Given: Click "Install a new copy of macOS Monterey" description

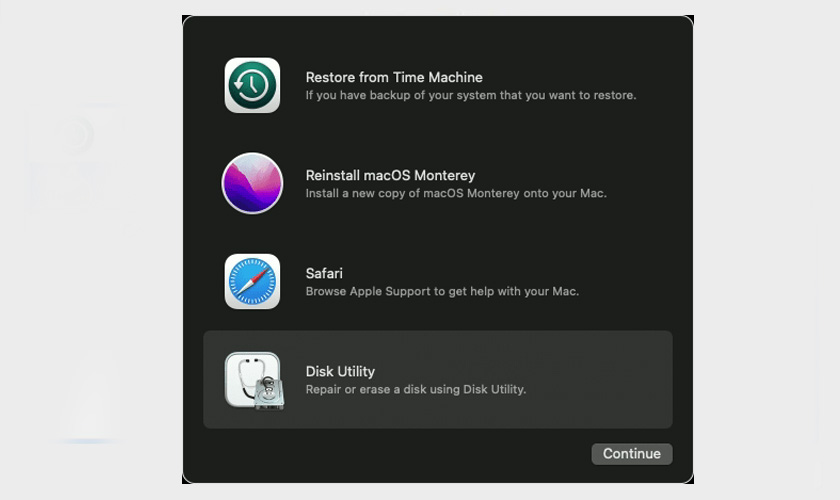Looking at the screenshot, I should tap(456, 193).
